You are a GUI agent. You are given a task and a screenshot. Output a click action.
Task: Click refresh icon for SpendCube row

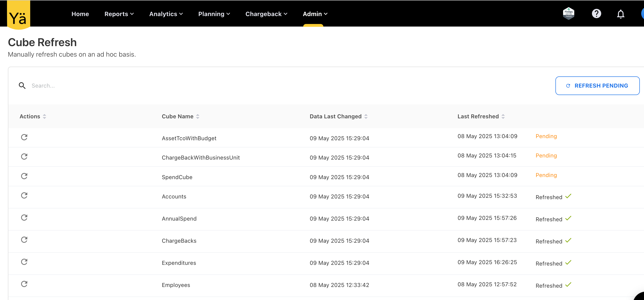(24, 176)
